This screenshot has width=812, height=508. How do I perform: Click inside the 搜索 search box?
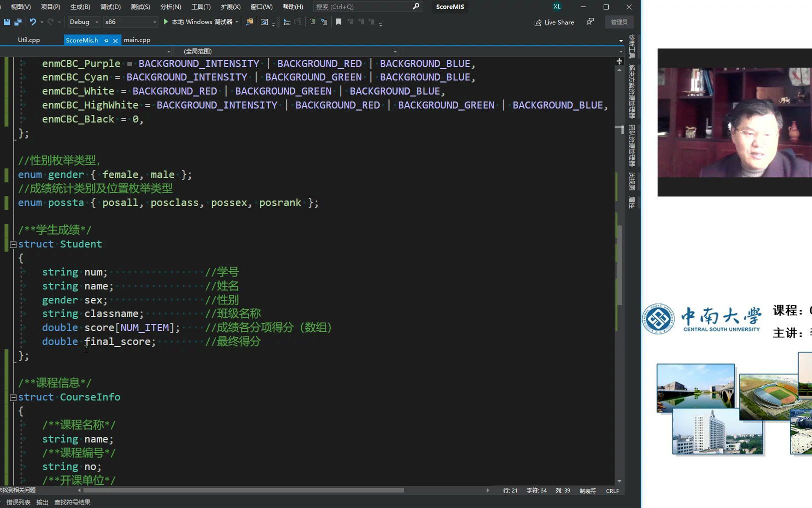point(365,6)
